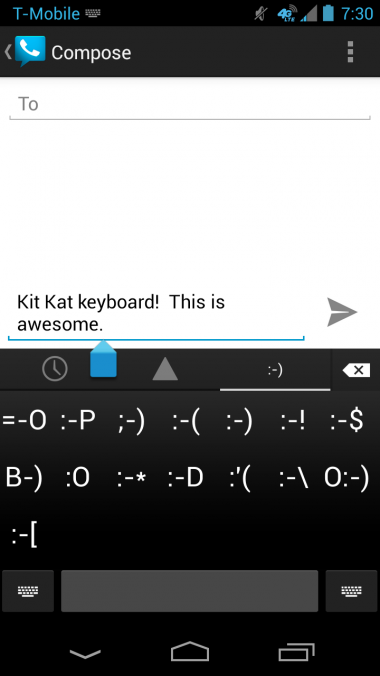380x676 pixels.
Task: Tap the send message arrow icon
Action: (x=342, y=312)
